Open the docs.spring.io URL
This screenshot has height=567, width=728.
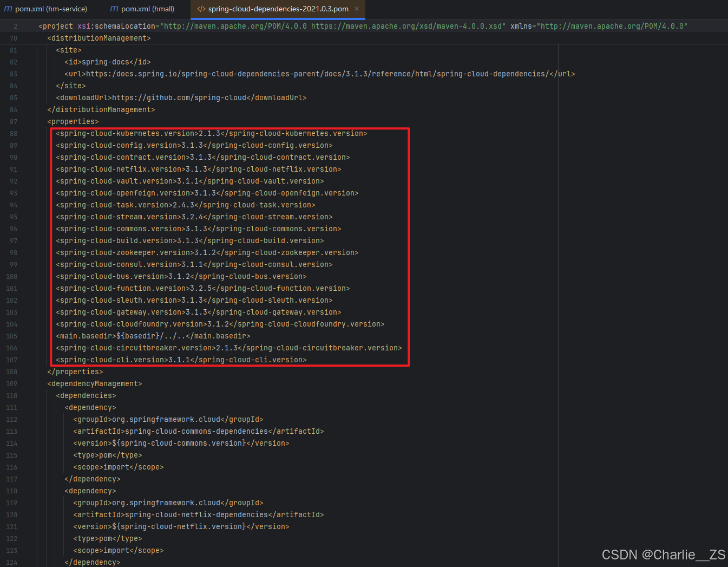pyautogui.click(x=318, y=74)
